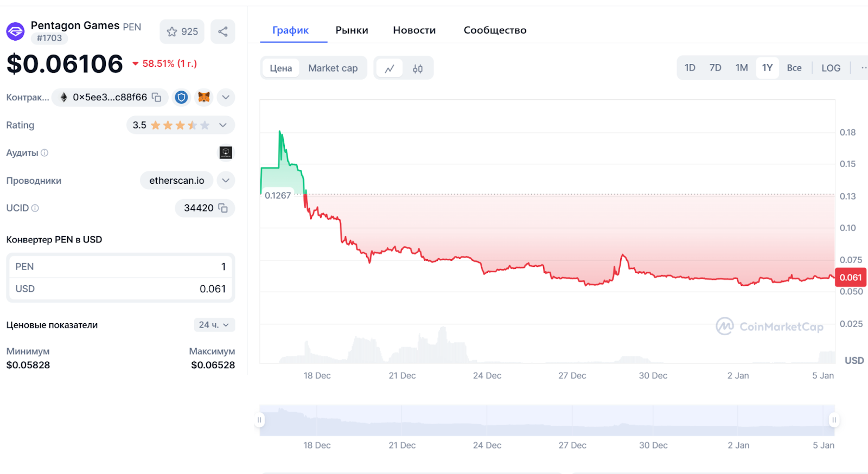Open the etherscan.io explorer link
868x474 pixels.
pos(177,181)
